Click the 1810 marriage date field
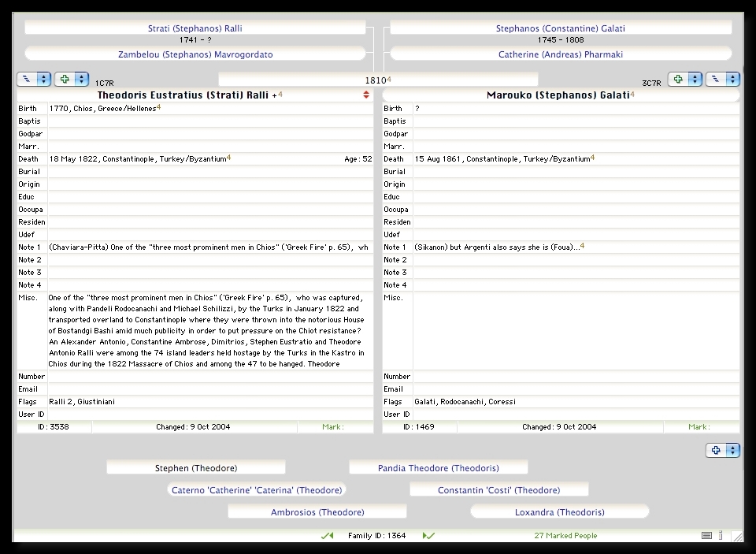Image resolution: width=756 pixels, height=554 pixels. [377, 80]
